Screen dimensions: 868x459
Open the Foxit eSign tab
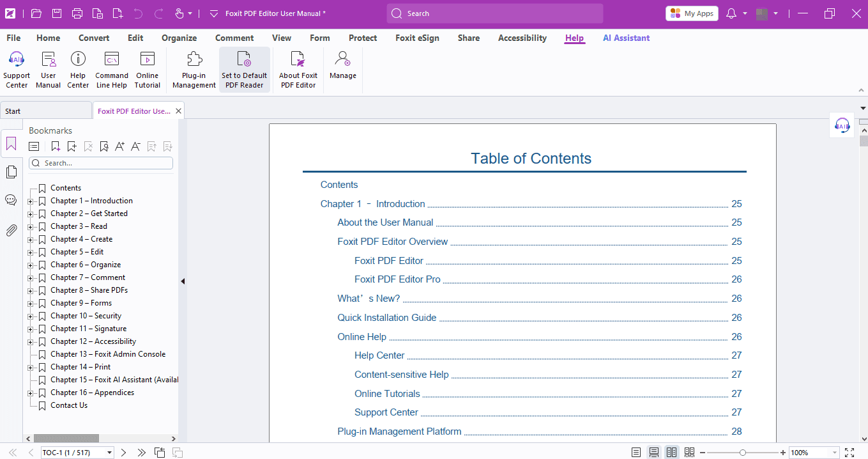point(417,38)
